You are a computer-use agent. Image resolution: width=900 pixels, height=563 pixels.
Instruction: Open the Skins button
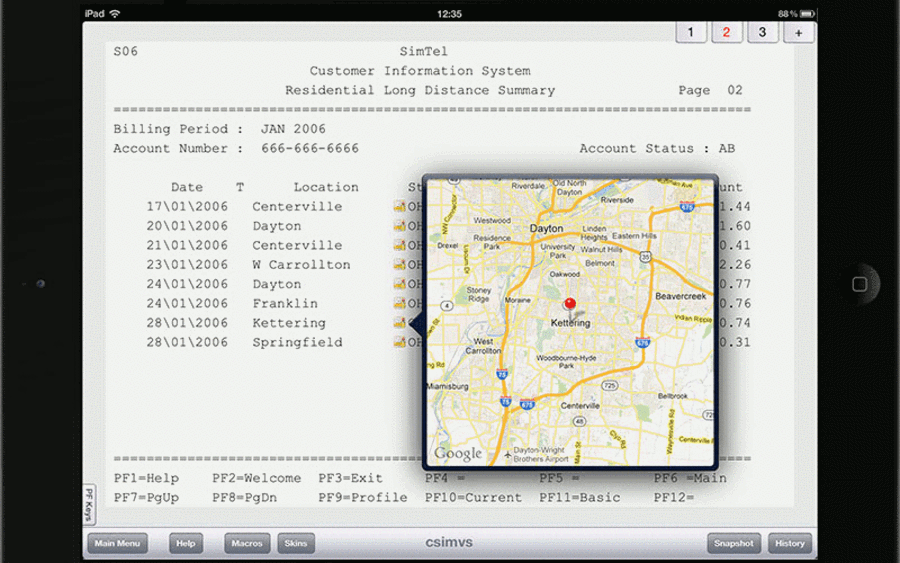click(x=296, y=543)
